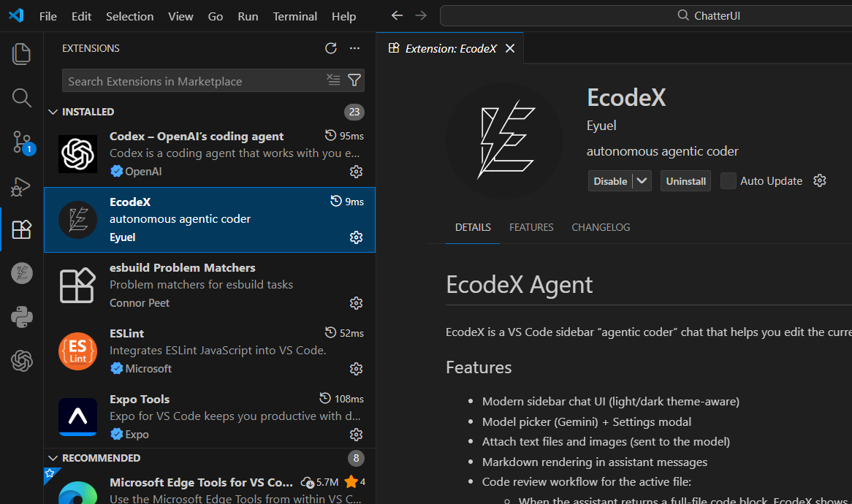
Task: Collapse the INSTALLED extensions section
Action: click(x=53, y=111)
